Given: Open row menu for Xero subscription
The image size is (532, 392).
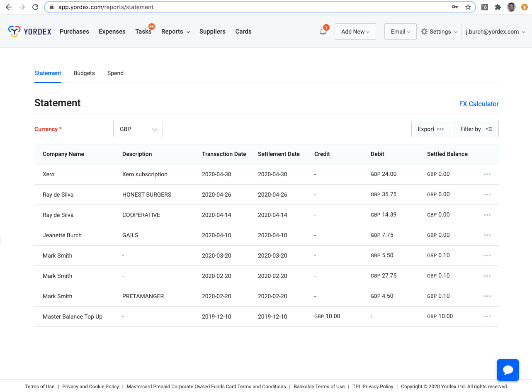Looking at the screenshot, I should click(487, 174).
